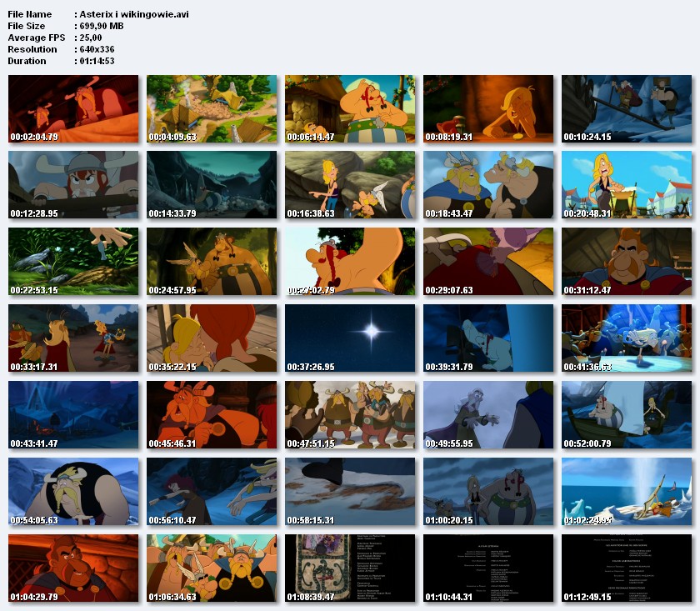Click the water spout frame 01:02:24.95

point(627,491)
